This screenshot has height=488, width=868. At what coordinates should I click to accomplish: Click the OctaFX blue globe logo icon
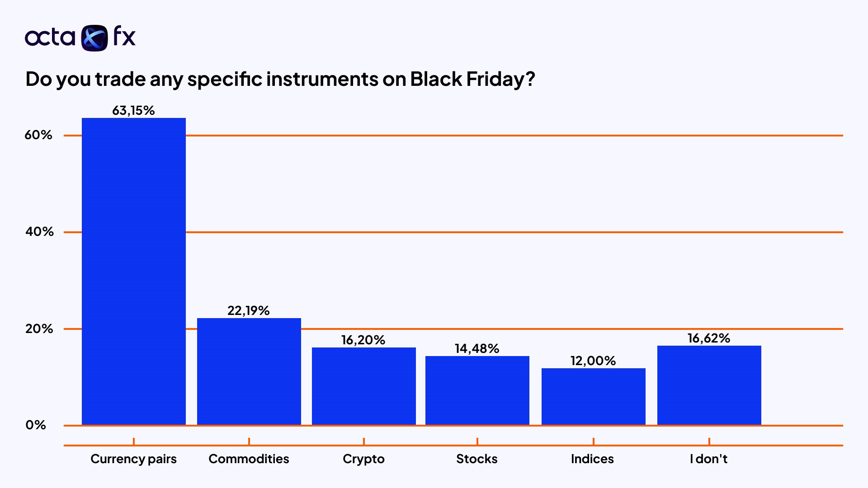(94, 38)
